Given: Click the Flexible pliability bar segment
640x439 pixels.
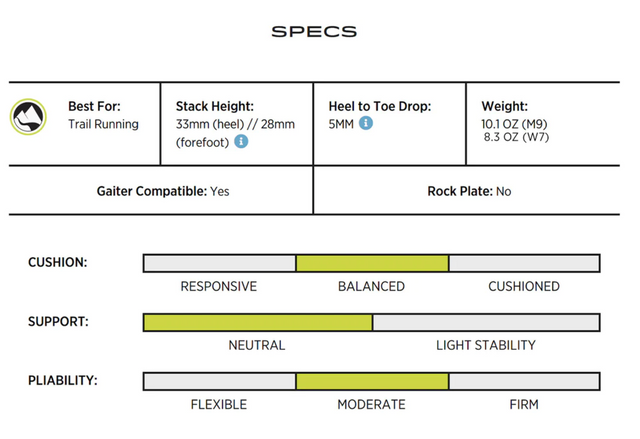Looking at the screenshot, I should point(219,381).
